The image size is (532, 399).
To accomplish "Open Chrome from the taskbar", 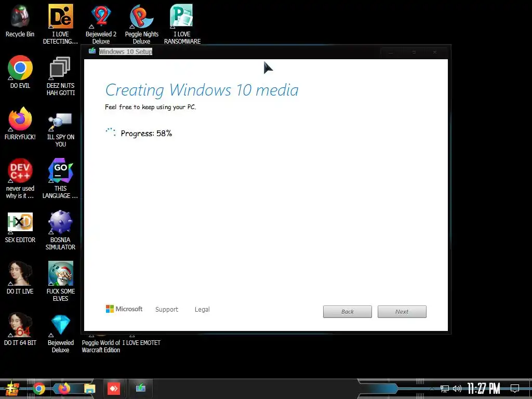I will tap(38, 389).
